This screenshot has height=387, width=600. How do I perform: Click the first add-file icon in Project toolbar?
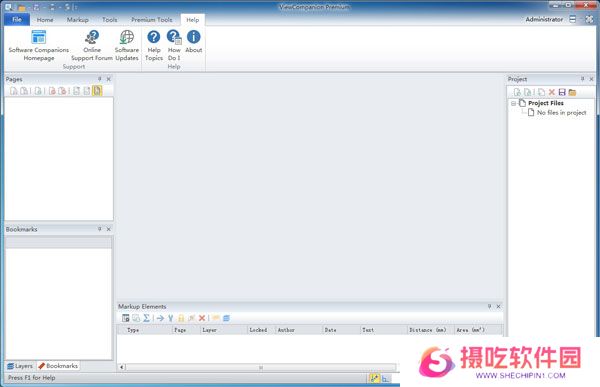(517, 92)
